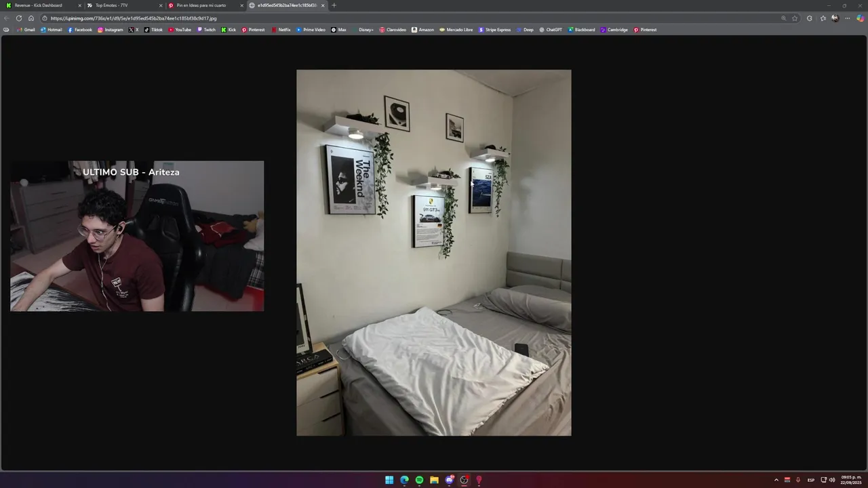This screenshot has height=488, width=868.
Task: Open the Hotmail bookmark
Action: tap(51, 30)
